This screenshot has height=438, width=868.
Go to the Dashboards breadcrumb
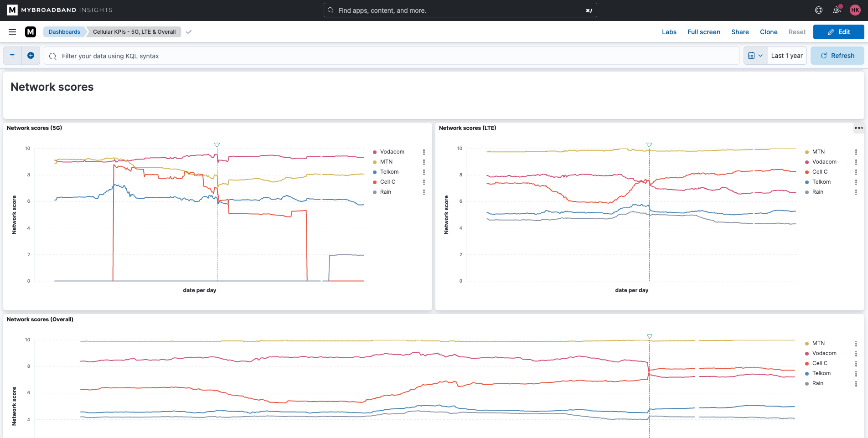click(x=64, y=32)
